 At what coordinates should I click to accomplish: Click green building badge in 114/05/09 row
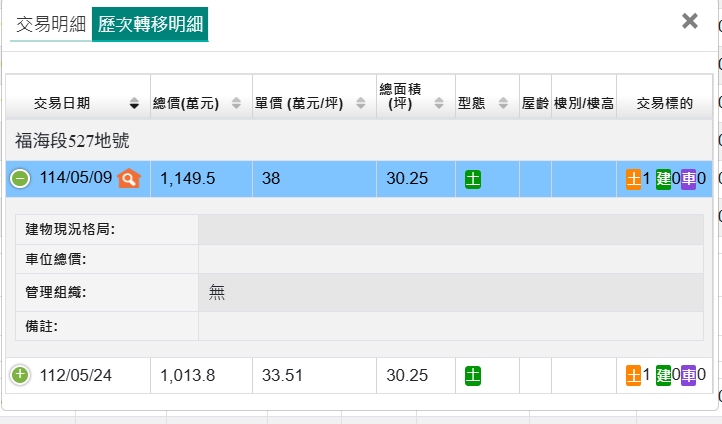click(663, 179)
